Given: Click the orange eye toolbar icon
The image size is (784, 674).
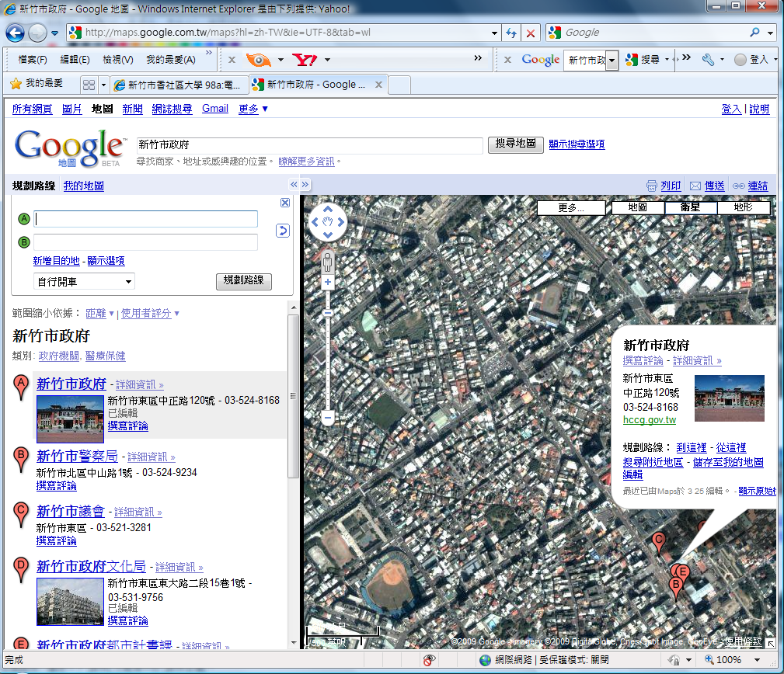Looking at the screenshot, I should point(259,60).
